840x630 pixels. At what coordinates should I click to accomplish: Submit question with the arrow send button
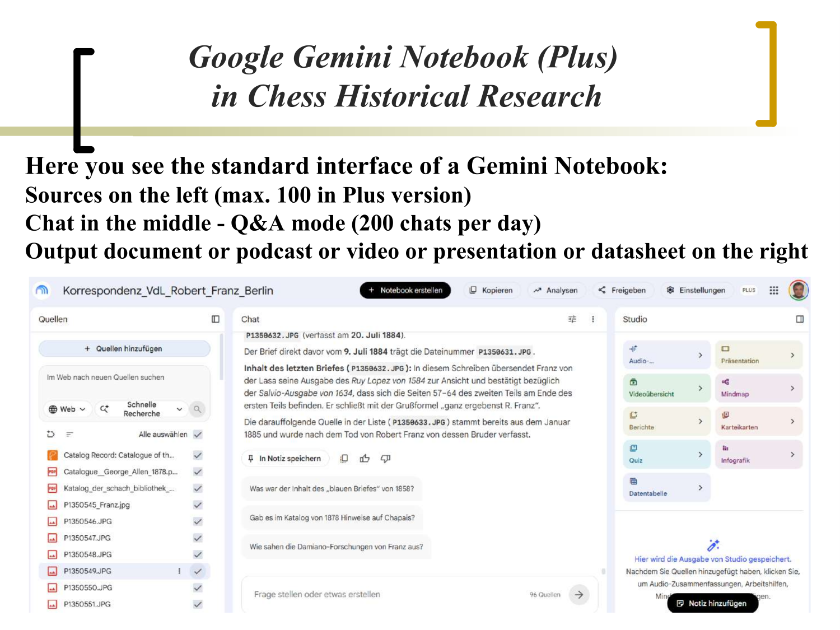(x=579, y=595)
